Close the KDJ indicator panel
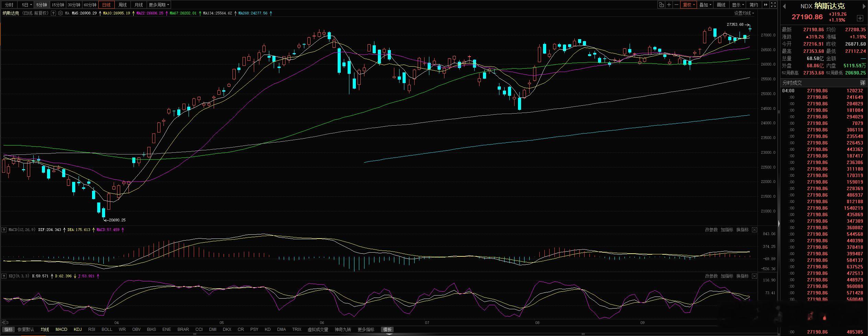Viewport: 868px width, 336px height. point(754,276)
